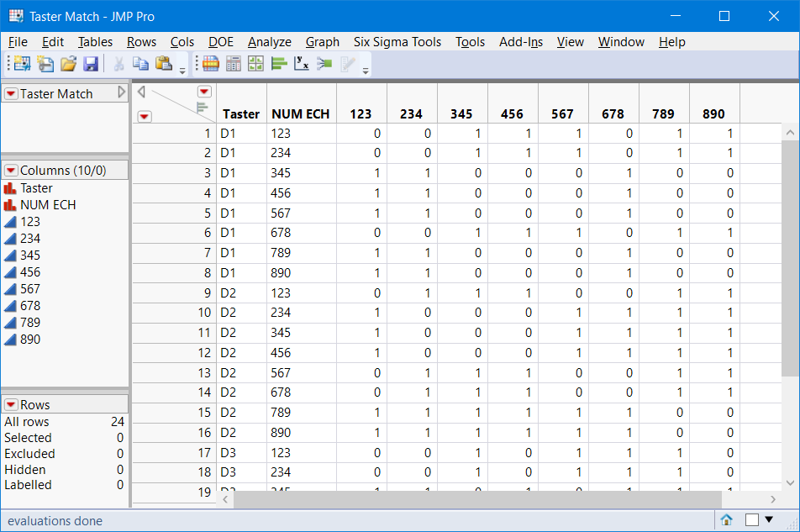Image resolution: width=800 pixels, height=532 pixels.
Task: Open the Columns (10/0) red triangle menu
Action: [x=11, y=171]
